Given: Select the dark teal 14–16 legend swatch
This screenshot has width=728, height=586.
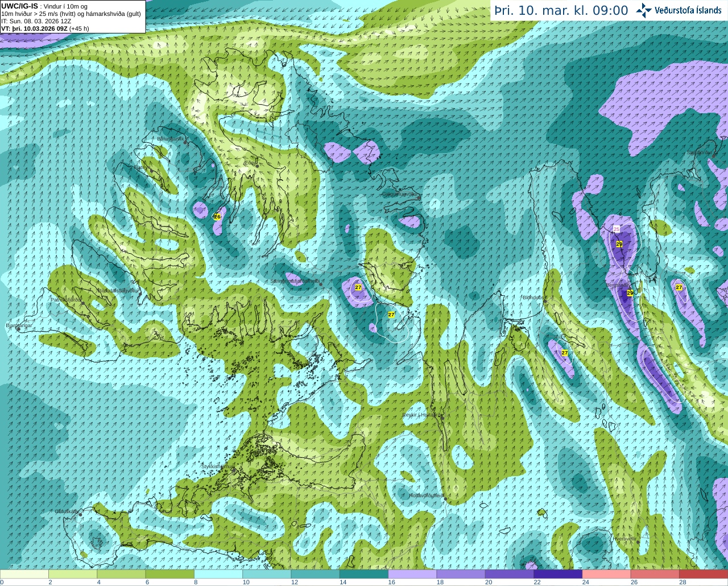Looking at the screenshot, I should tap(364, 574).
